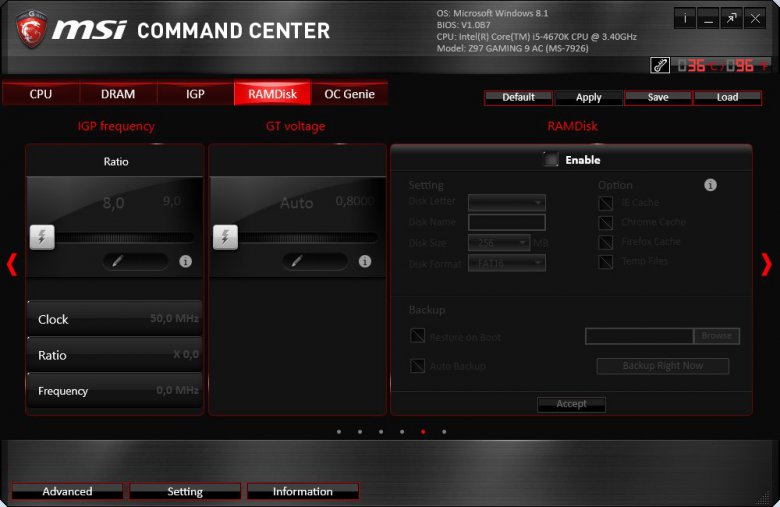
Task: Toggle the Temp Files checkbox
Action: click(605, 261)
